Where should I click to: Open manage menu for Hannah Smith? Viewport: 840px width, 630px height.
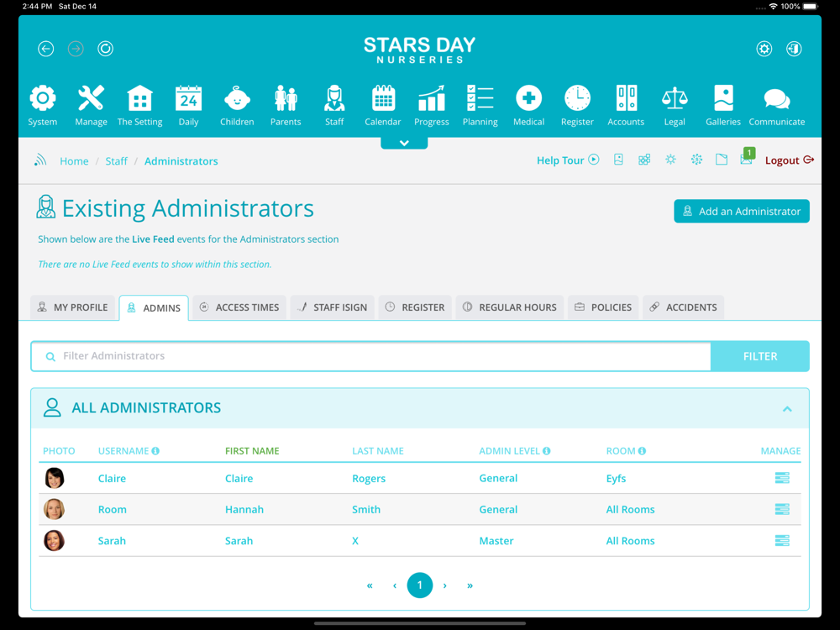point(782,509)
